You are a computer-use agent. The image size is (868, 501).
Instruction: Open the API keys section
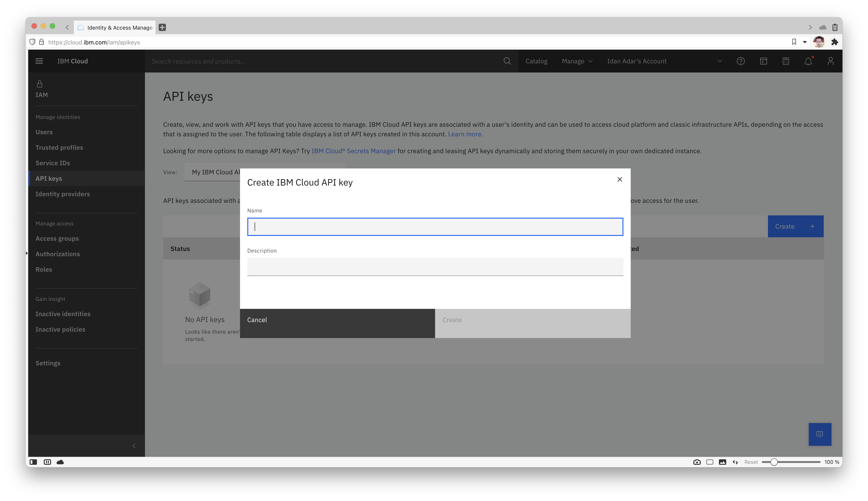pos(49,178)
